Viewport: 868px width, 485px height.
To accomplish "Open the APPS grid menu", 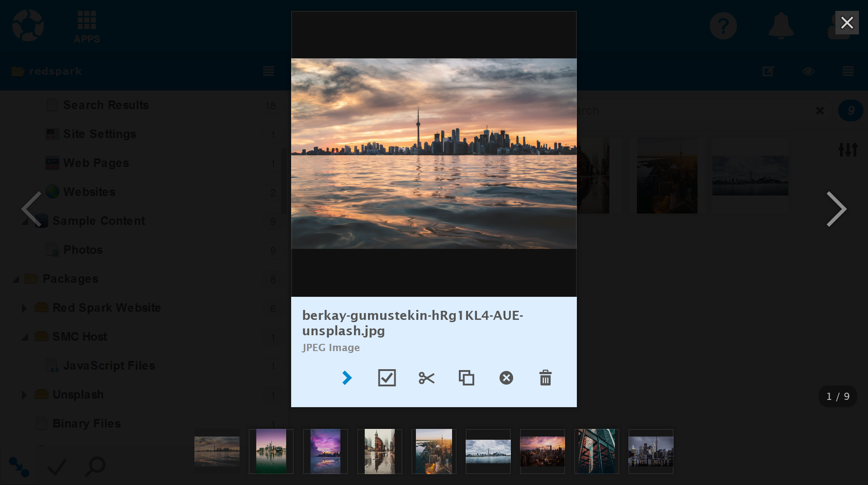I will tap(87, 27).
